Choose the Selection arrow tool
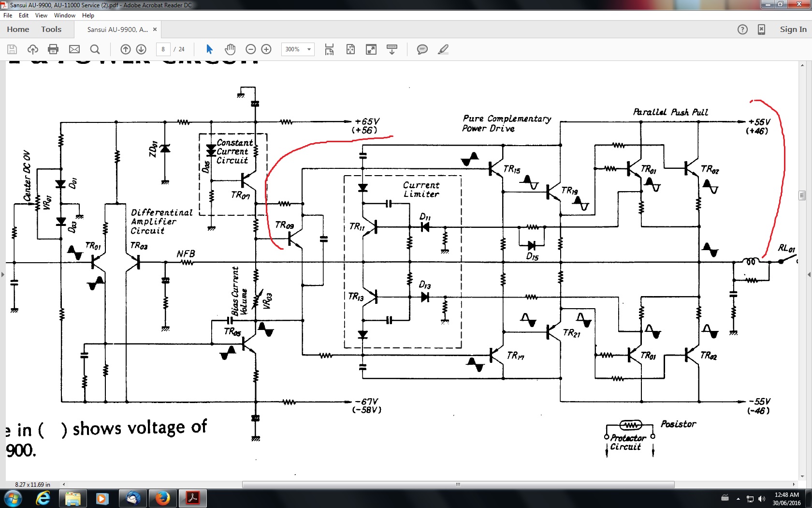812x508 pixels. click(x=209, y=49)
